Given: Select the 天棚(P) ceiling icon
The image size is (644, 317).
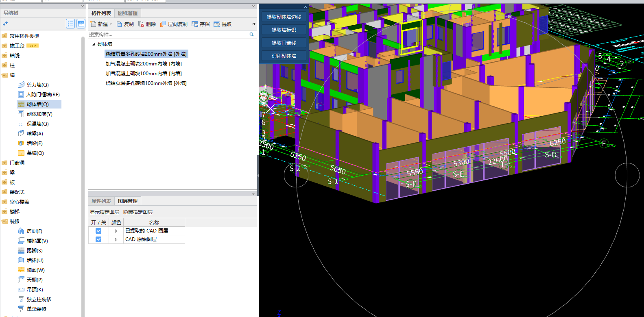Looking at the screenshot, I should pos(21,280).
